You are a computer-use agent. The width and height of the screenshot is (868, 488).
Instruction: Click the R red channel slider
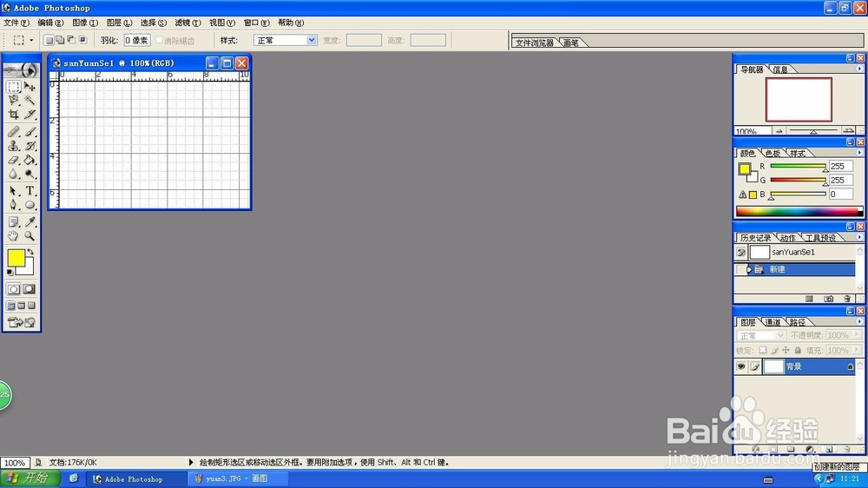(798, 166)
